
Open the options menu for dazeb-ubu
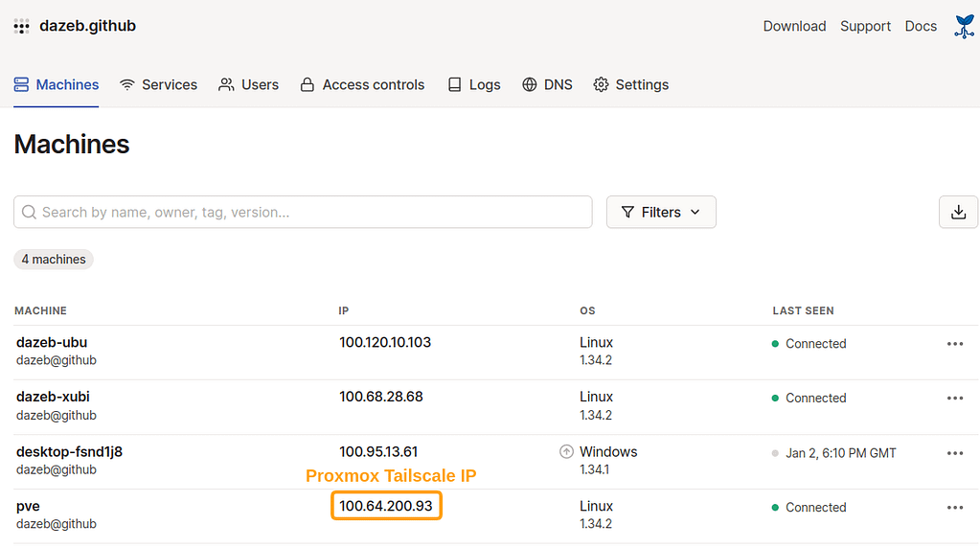click(x=955, y=344)
